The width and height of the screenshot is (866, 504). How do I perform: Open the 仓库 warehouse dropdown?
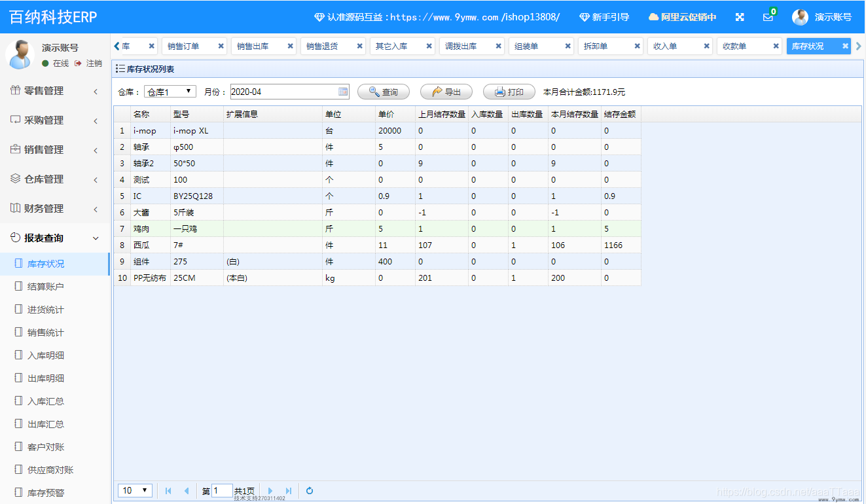click(x=170, y=92)
